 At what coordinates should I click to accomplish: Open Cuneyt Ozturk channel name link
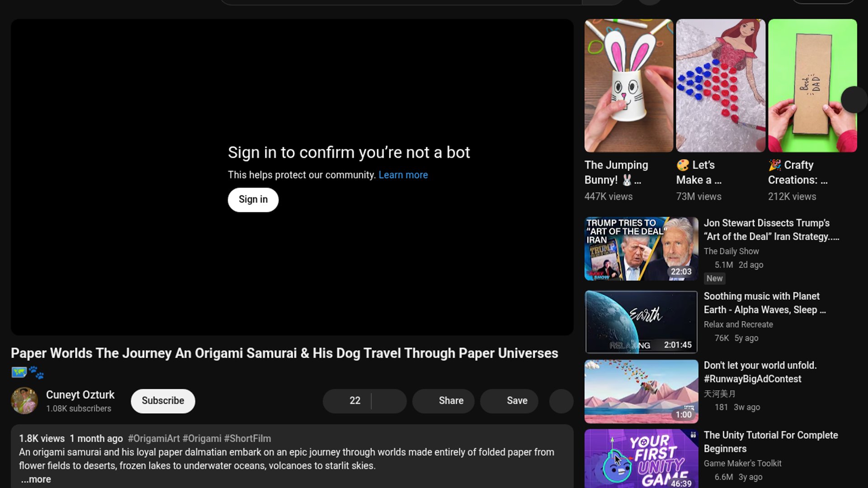80,395
